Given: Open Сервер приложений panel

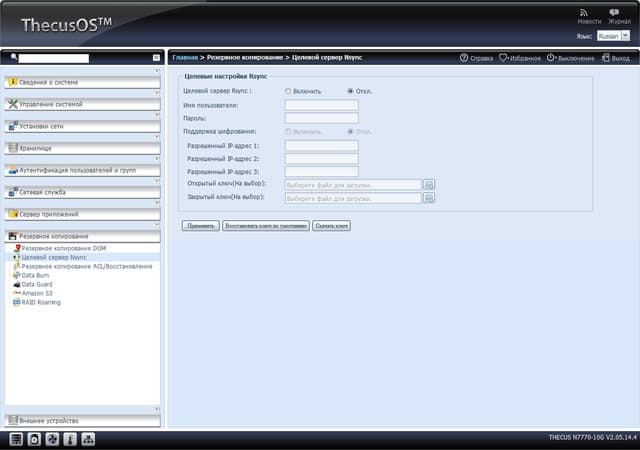Looking at the screenshot, I should click(x=82, y=214).
